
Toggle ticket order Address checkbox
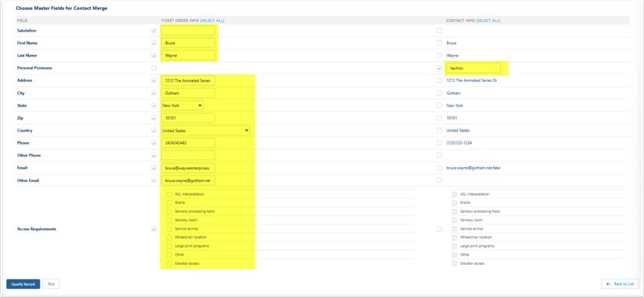tap(154, 81)
